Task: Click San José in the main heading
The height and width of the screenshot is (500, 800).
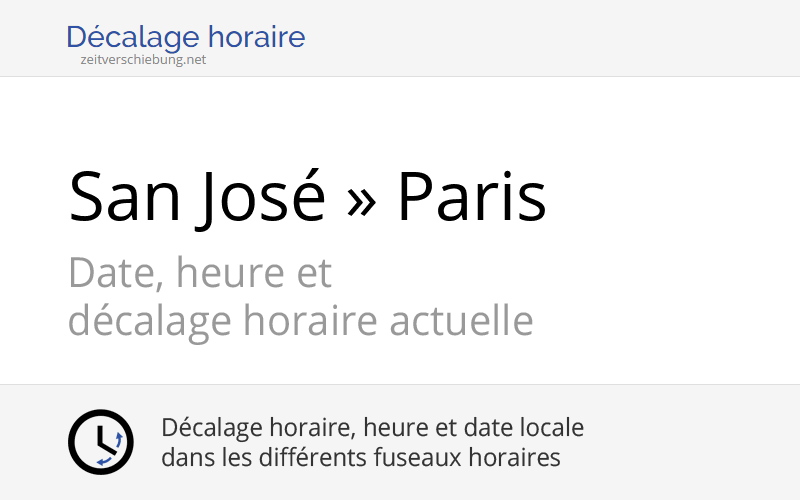Action: tap(197, 196)
